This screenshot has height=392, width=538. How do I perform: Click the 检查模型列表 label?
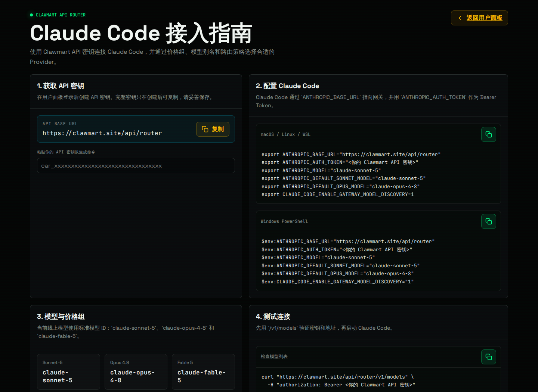[274, 357]
